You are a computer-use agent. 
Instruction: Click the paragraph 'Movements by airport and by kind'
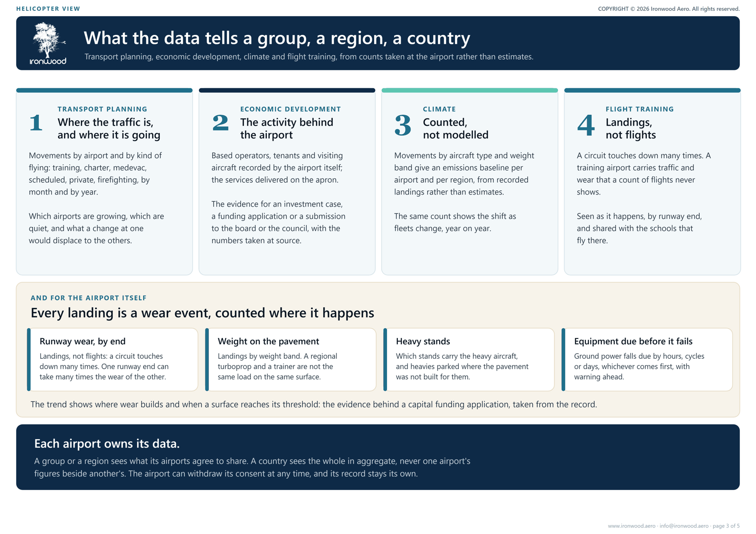tap(95, 173)
